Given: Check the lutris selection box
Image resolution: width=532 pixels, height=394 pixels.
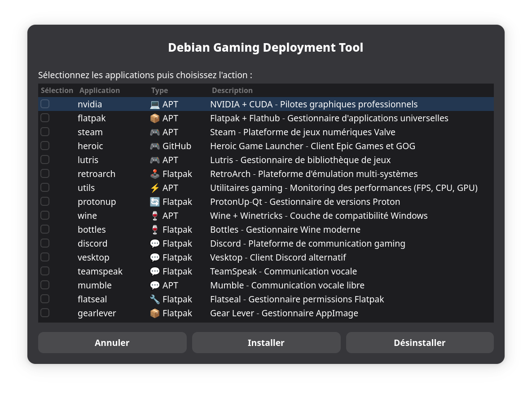Looking at the screenshot, I should 45,159.
